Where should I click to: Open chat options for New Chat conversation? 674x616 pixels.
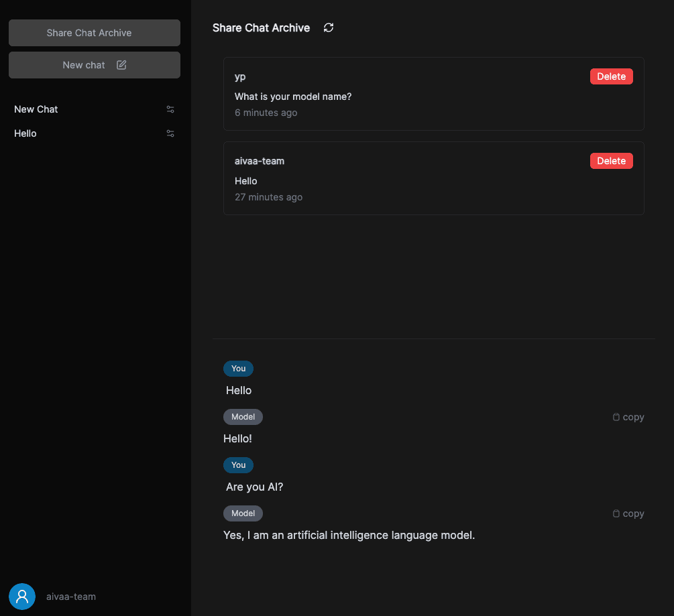(170, 109)
